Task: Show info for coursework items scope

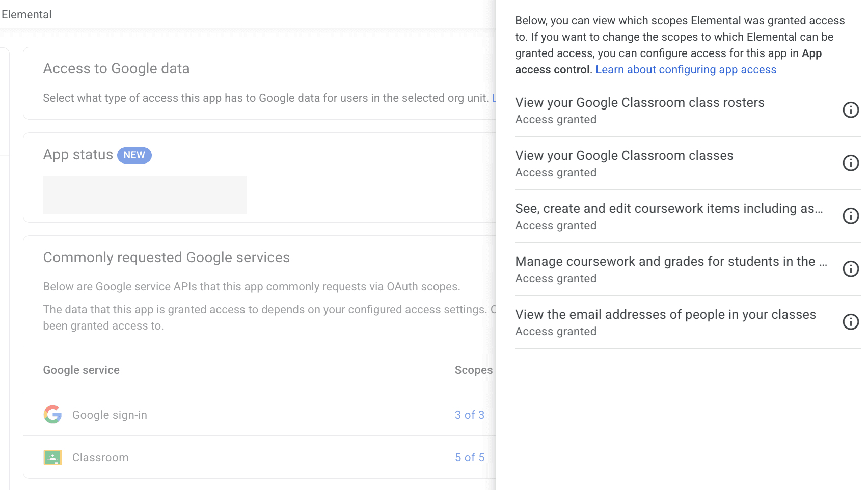Action: (851, 216)
